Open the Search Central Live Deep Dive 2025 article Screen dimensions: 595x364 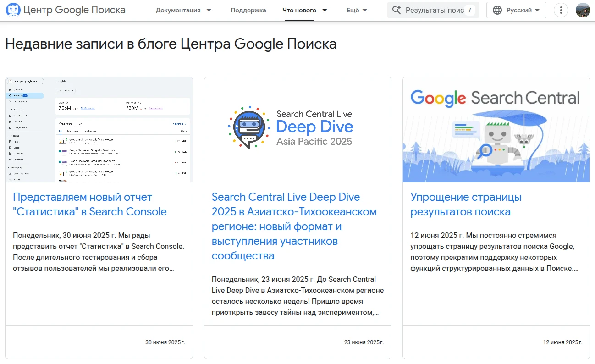[294, 226]
